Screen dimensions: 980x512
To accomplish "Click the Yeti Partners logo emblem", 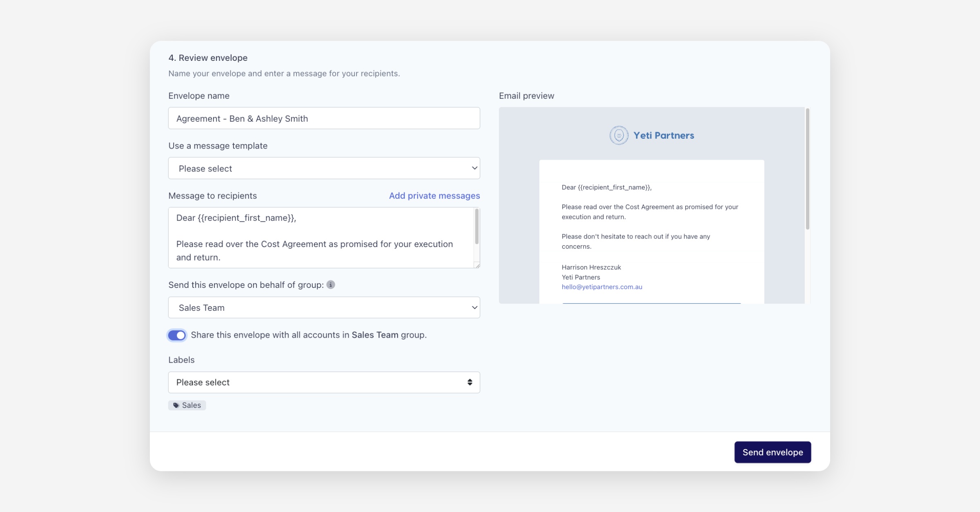I will coord(619,135).
